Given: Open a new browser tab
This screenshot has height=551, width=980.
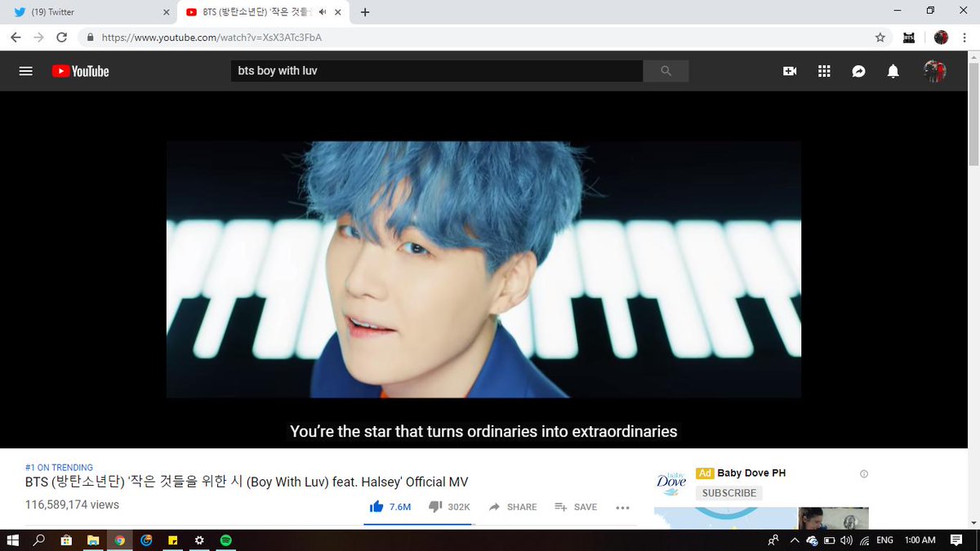Looking at the screenshot, I should [x=364, y=12].
